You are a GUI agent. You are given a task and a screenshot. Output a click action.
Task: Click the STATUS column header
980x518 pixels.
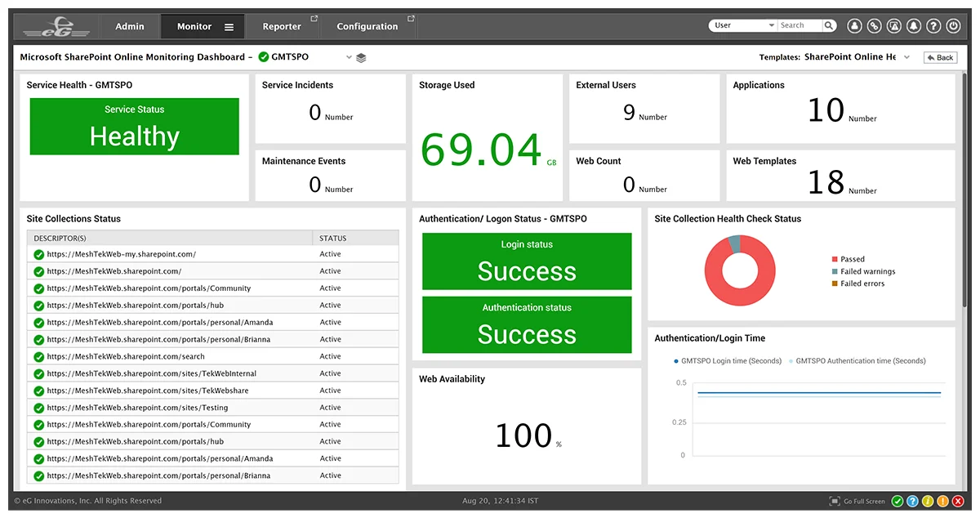click(356, 238)
